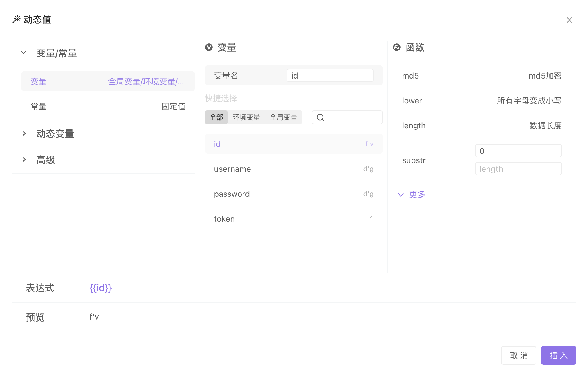Click the Fx function icon header
Viewport: 588px width, 376px height.
[x=397, y=47]
